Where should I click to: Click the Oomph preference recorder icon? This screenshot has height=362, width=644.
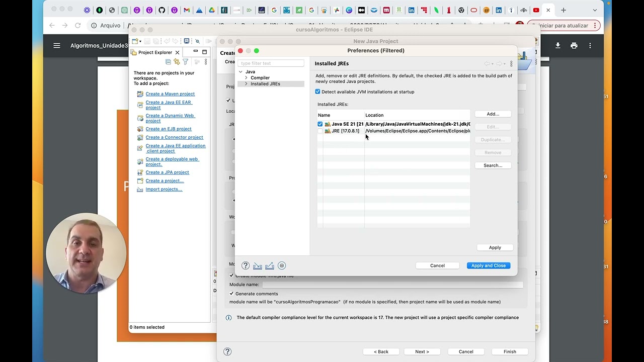282,265
